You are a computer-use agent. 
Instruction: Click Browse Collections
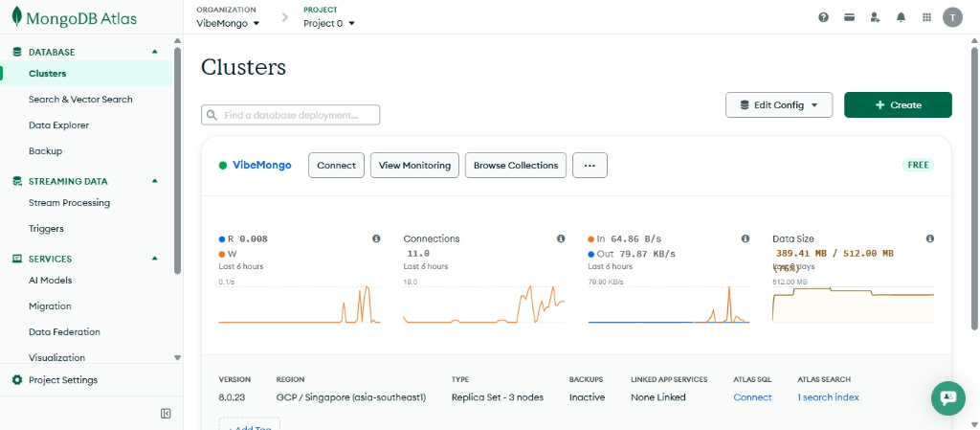coord(516,166)
